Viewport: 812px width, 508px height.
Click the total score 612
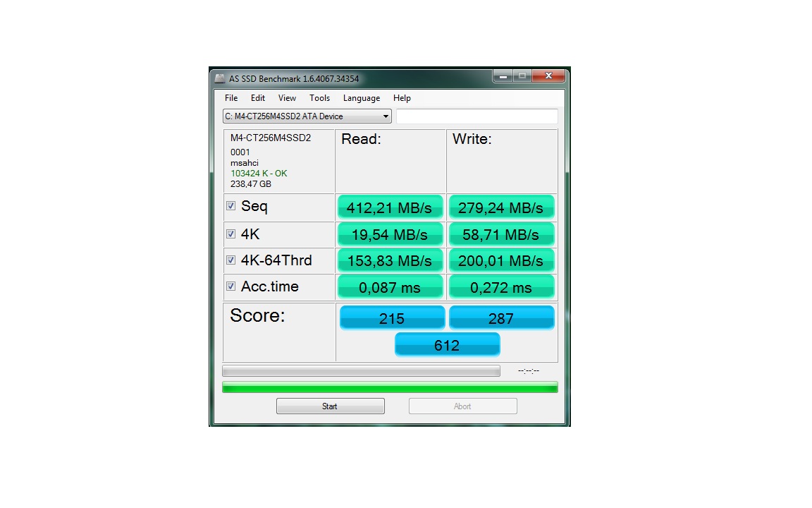[x=447, y=345]
